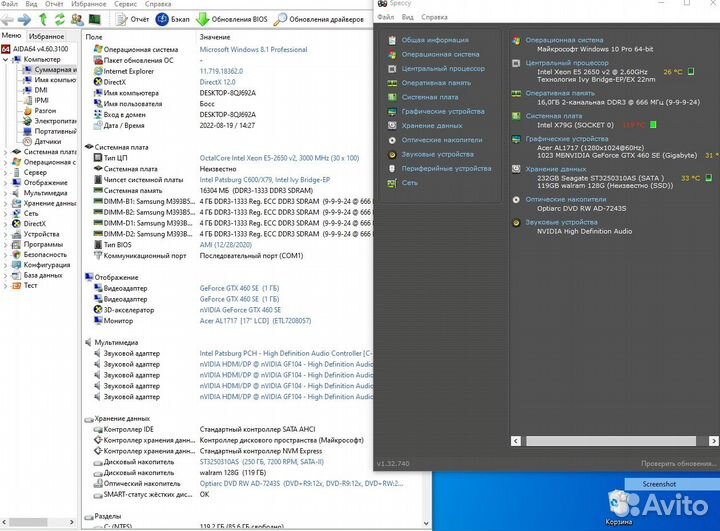Expand the Сервер tree node

pos(5,173)
